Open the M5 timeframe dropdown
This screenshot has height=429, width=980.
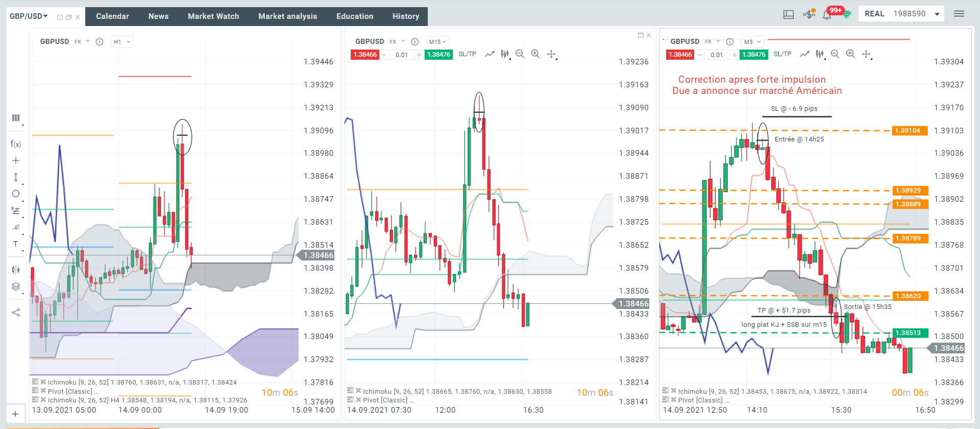click(x=752, y=42)
